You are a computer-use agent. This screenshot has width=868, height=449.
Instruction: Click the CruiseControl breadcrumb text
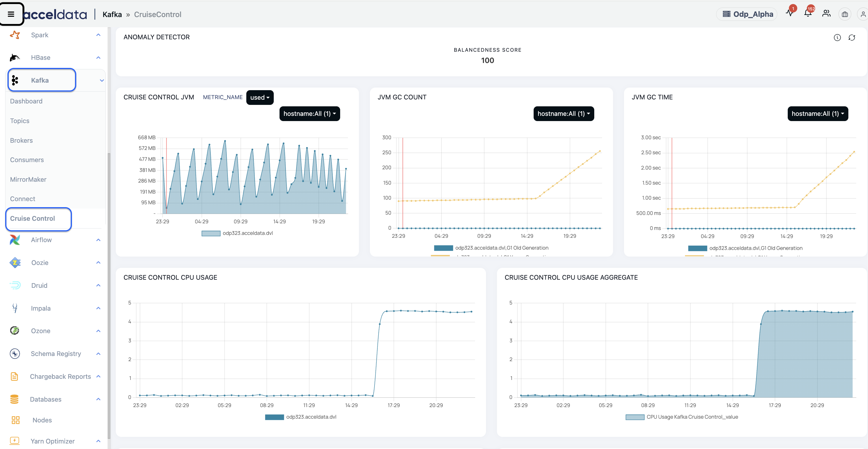(158, 14)
